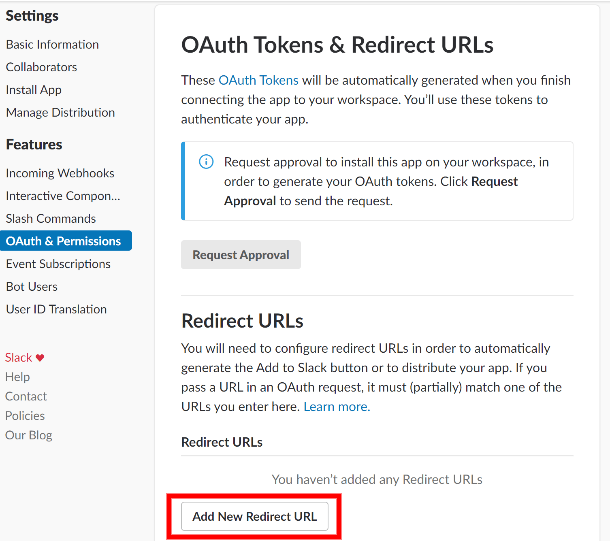Viewport: 610px width, 541px height.
Task: Select OAuth & Permissions sidebar item
Action: click(66, 241)
